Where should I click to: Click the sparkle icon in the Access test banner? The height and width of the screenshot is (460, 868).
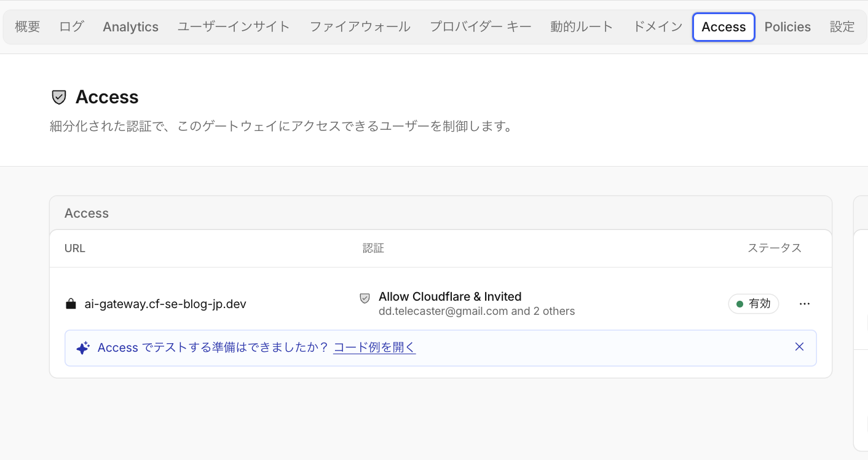pyautogui.click(x=83, y=348)
